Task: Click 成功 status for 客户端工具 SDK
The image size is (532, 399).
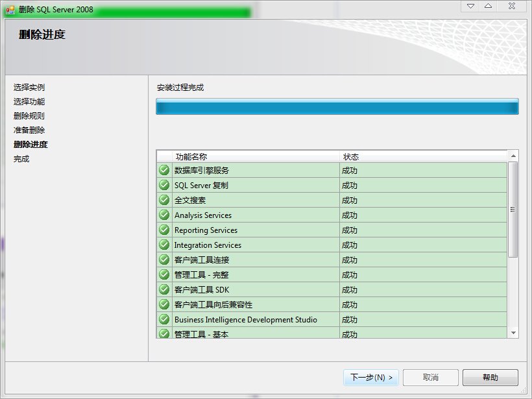Action: tap(350, 290)
